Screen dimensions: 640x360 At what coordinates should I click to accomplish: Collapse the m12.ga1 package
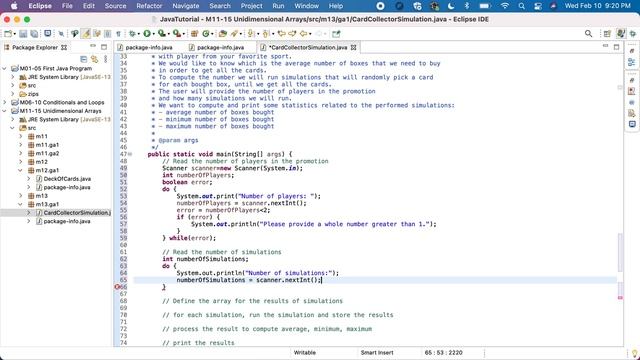[21, 170]
